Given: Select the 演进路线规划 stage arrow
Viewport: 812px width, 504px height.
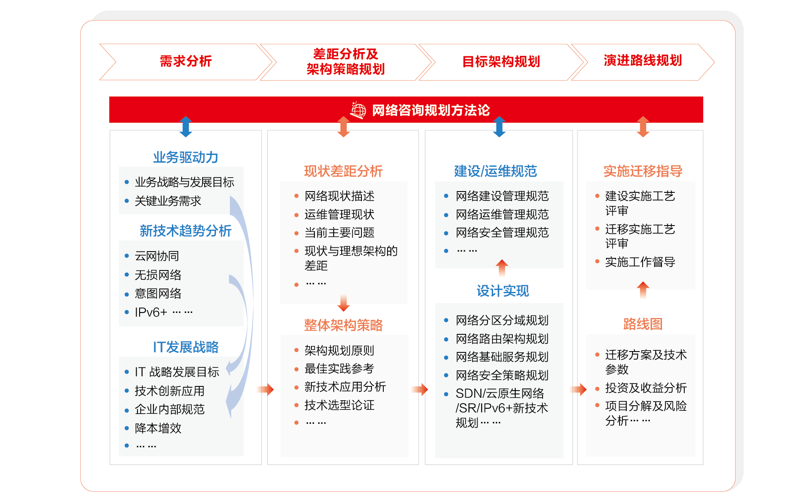Looking at the screenshot, I should tap(643, 62).
